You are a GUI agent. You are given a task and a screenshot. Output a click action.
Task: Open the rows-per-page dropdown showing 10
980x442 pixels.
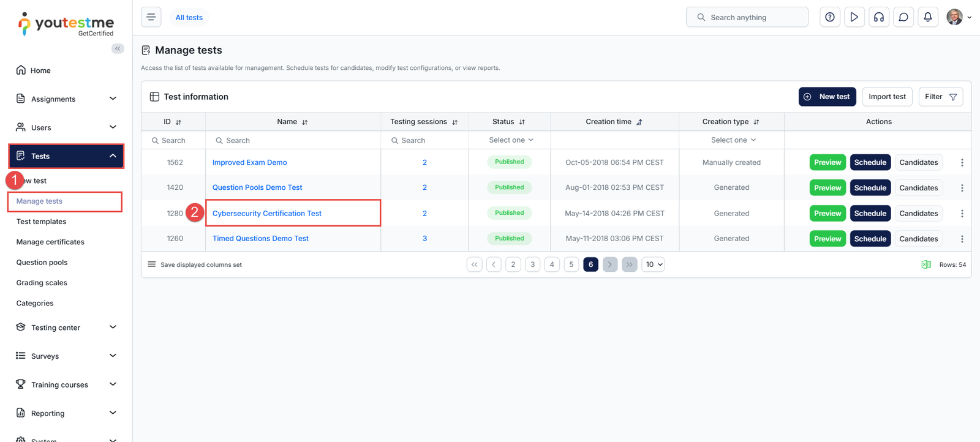click(653, 264)
